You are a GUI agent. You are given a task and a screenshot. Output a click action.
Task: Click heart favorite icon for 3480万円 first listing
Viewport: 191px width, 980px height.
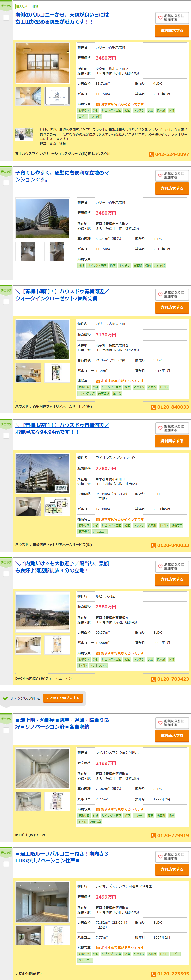pyautogui.click(x=160, y=18)
